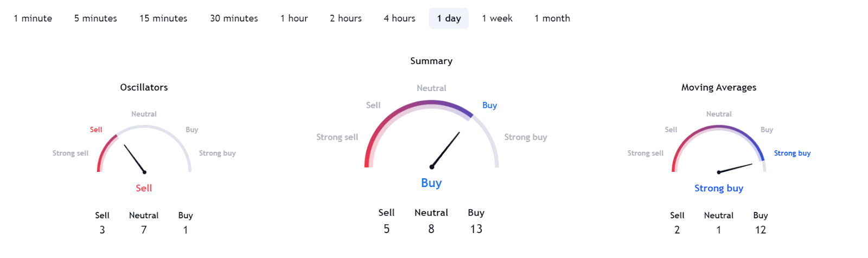
Task: Select the 2 hours timeframe
Action: pos(346,18)
